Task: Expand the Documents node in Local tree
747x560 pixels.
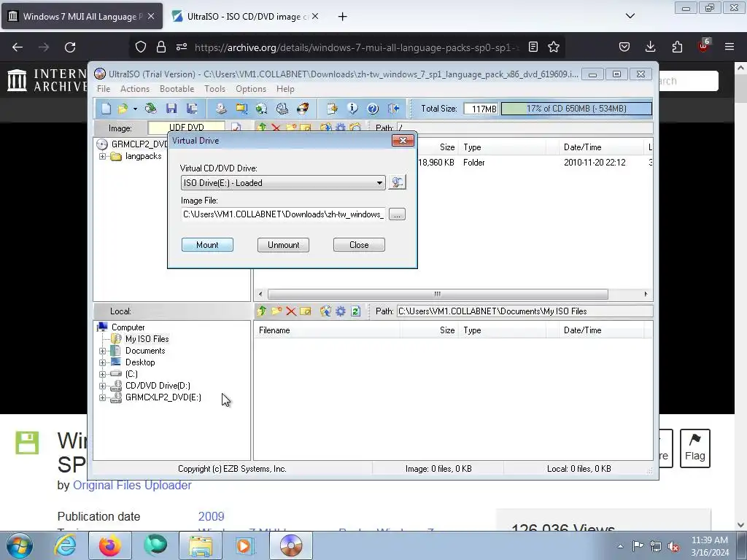Action: 102,351
